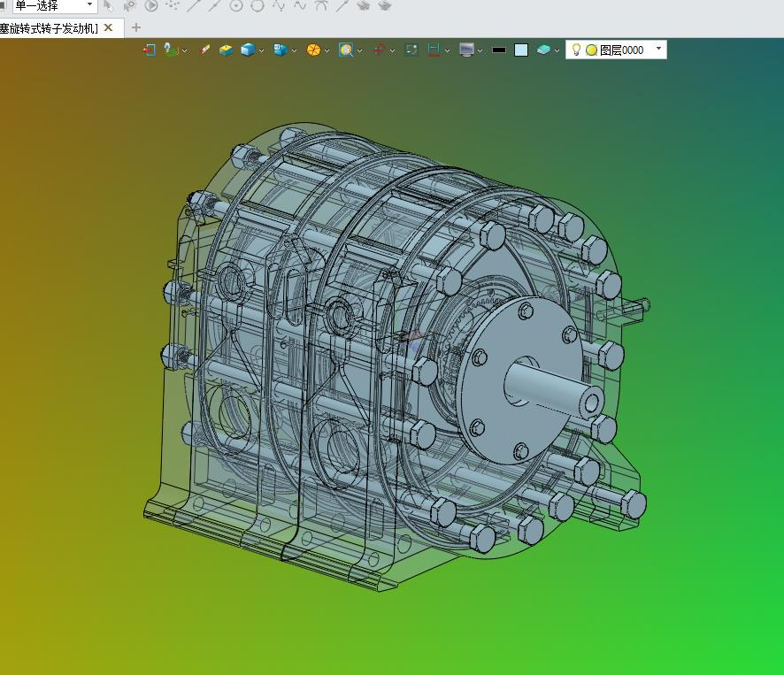This screenshot has width=784, height=675.
Task: Open the 图层0000 layer dropdown
Action: (x=658, y=49)
